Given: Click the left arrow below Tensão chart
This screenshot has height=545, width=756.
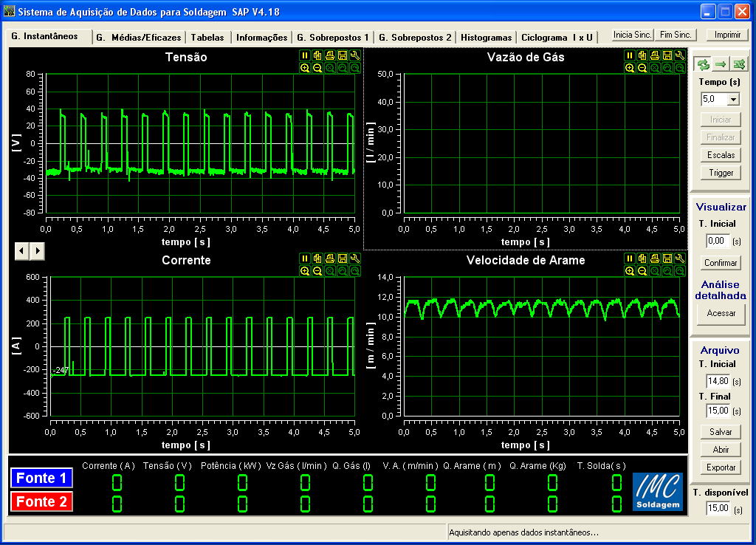Looking at the screenshot, I should (22, 251).
